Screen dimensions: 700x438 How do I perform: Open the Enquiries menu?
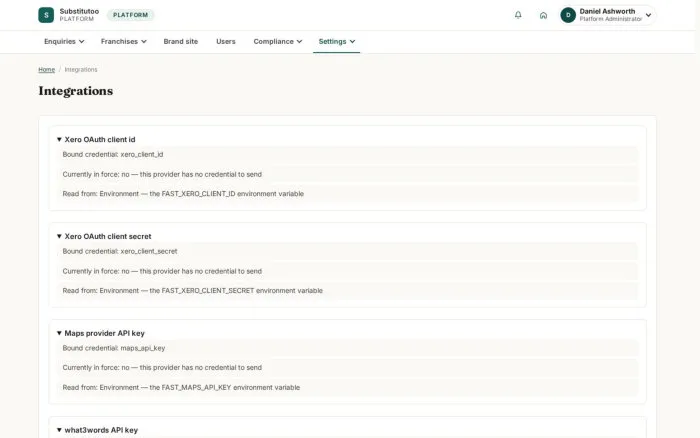(64, 42)
